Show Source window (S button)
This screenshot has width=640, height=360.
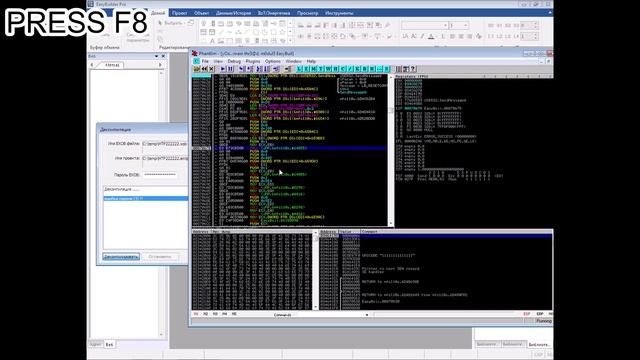[x=387, y=69]
